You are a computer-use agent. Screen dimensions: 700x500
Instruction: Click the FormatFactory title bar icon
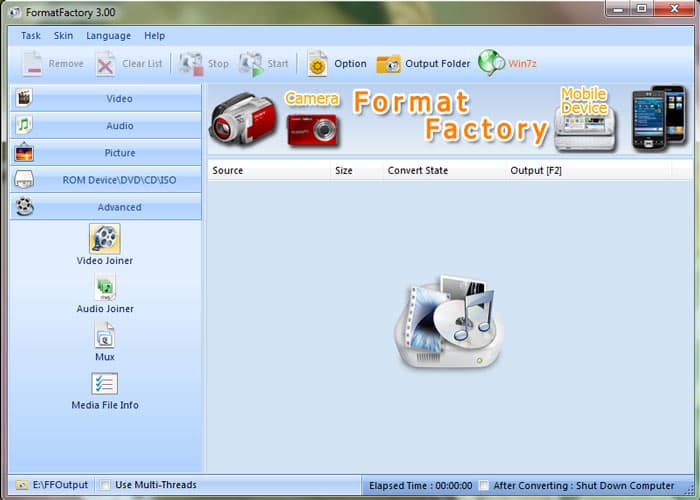coord(15,12)
